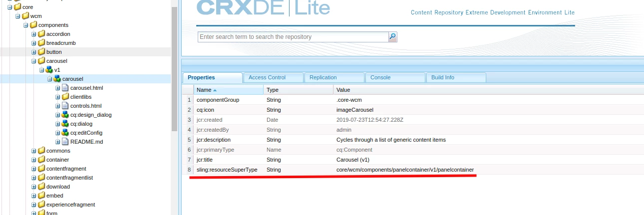Expand the clientlibs node
Image resolution: width=644 pixels, height=215 pixels.
pos(58,97)
